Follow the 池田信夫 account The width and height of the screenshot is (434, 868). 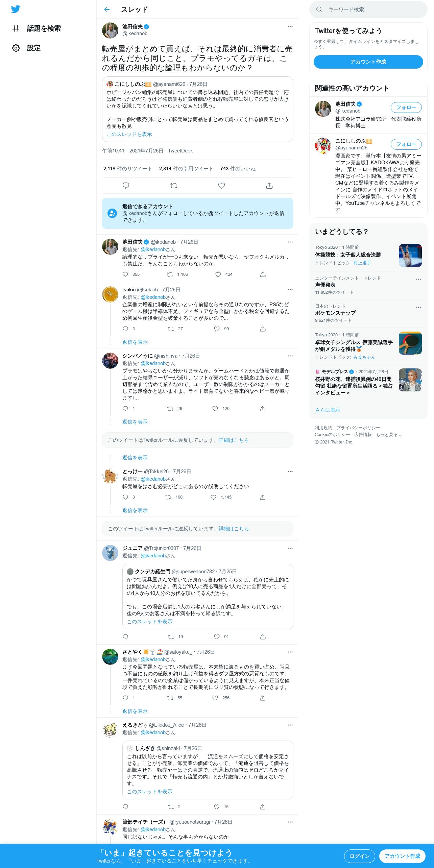pyautogui.click(x=406, y=107)
